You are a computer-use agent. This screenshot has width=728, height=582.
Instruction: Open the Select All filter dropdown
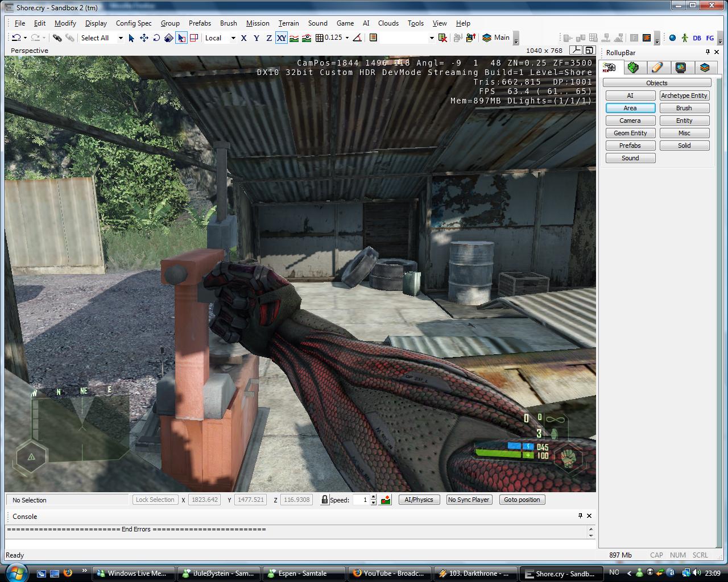click(x=121, y=38)
